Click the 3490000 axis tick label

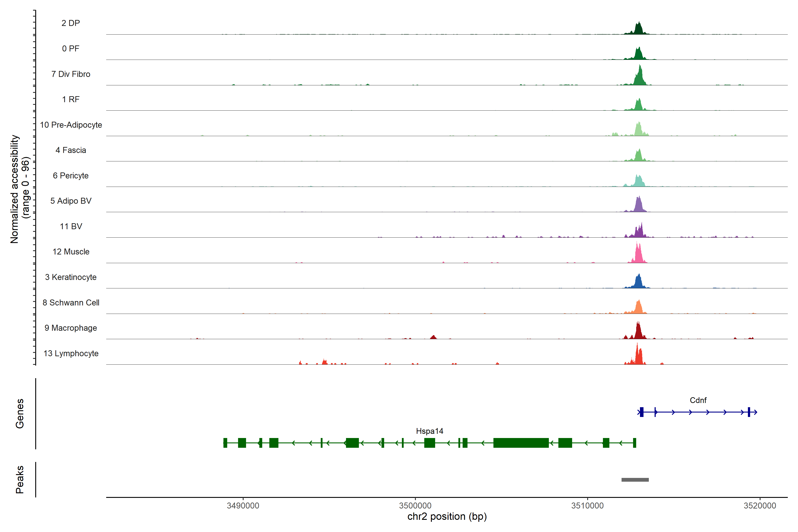pyautogui.click(x=243, y=506)
